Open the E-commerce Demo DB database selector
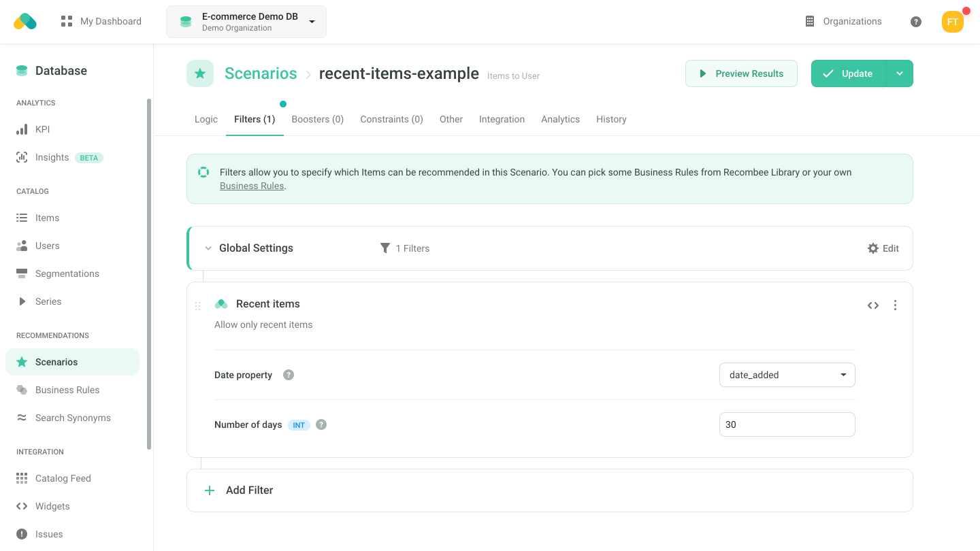Screen dimensions: 980x551 (246, 22)
